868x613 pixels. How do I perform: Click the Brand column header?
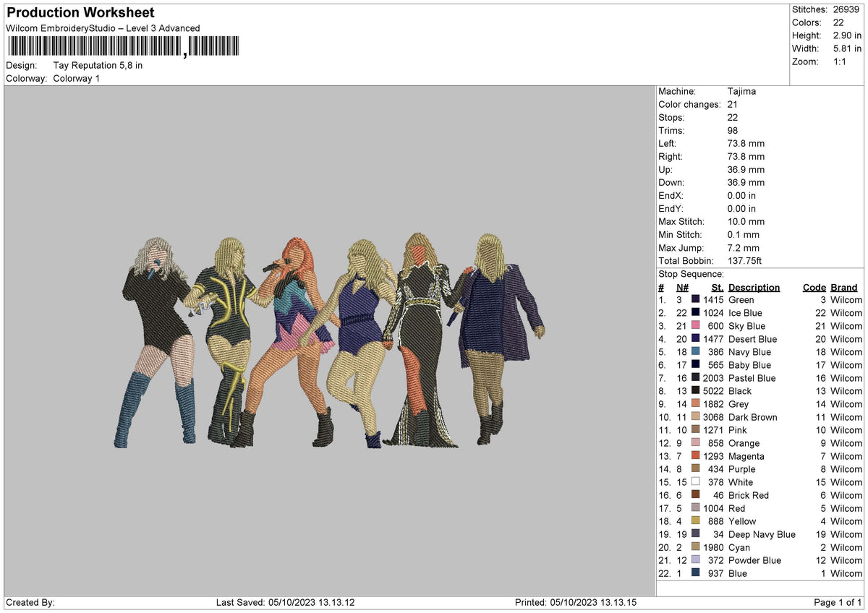(843, 287)
